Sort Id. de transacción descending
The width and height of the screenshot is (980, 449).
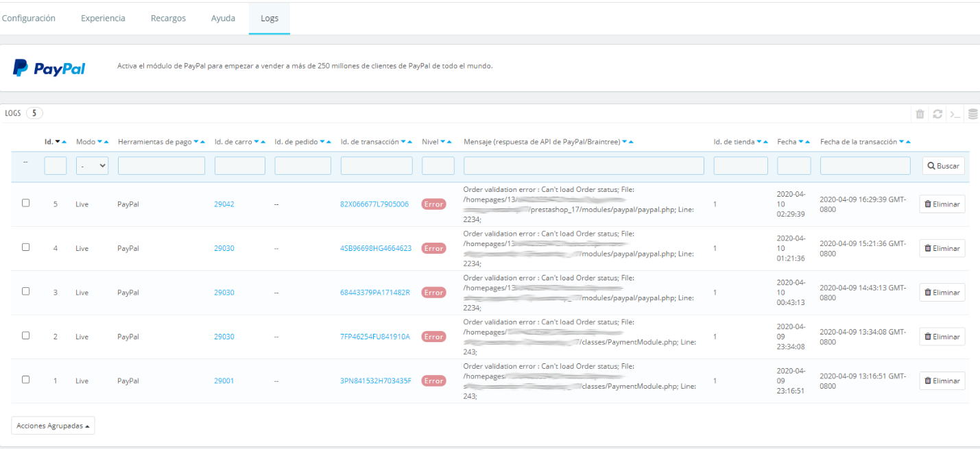(403, 142)
